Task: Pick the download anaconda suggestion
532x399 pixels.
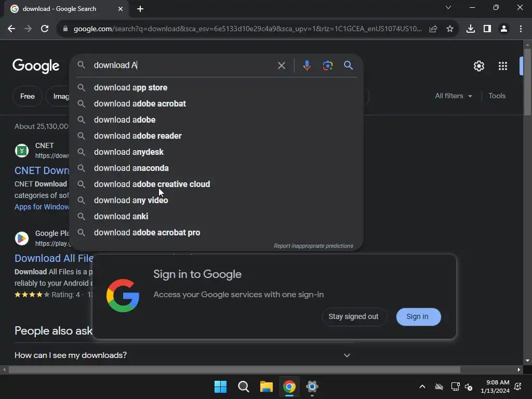Action: pos(217,168)
